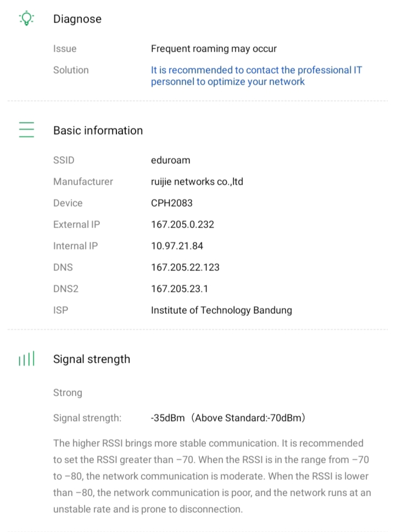Click the eduroam SSID value
Image resolution: width=395 pixels, height=532 pixels.
click(170, 160)
